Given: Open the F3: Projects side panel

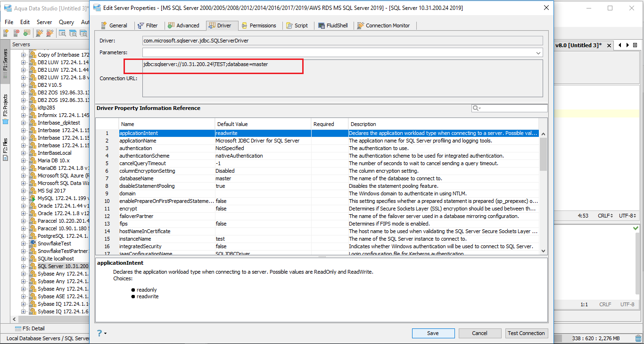Looking at the screenshot, I should [x=5, y=109].
